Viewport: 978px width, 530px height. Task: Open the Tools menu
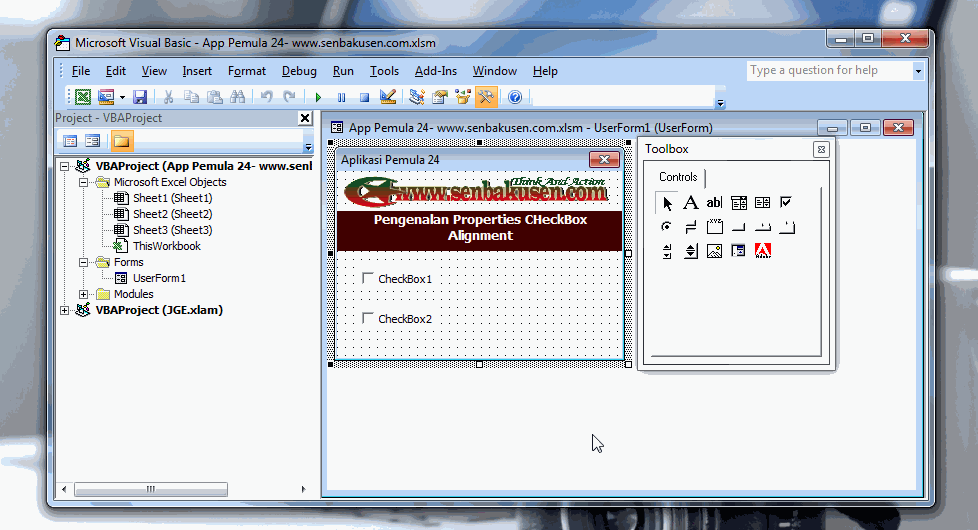click(x=384, y=71)
